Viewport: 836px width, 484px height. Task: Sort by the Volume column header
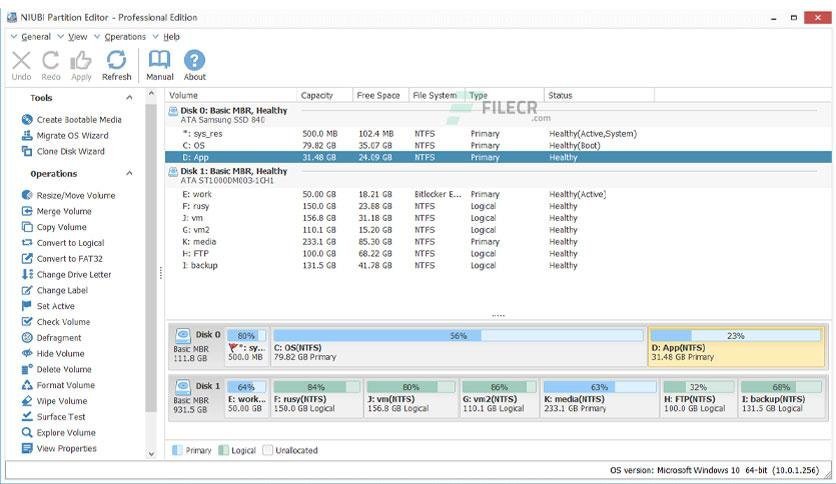pos(230,95)
